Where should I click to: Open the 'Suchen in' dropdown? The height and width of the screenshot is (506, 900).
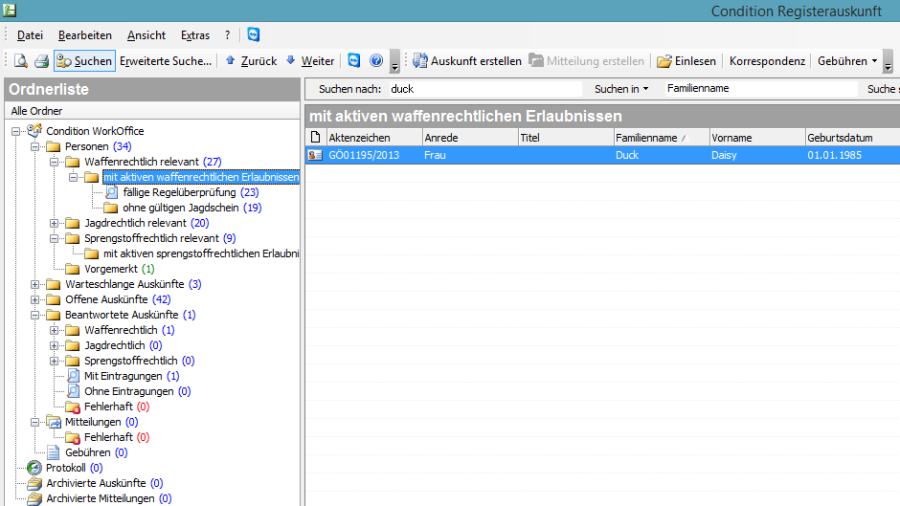(621, 89)
